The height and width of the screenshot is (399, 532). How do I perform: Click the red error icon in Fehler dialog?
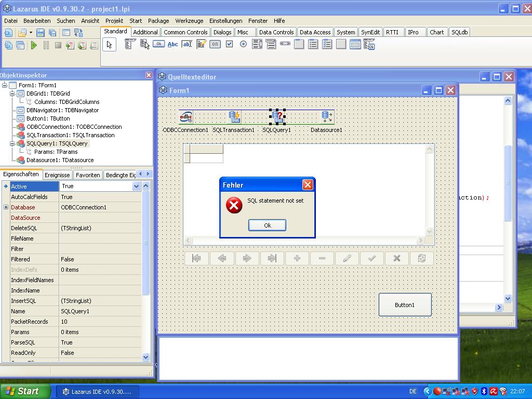234,205
